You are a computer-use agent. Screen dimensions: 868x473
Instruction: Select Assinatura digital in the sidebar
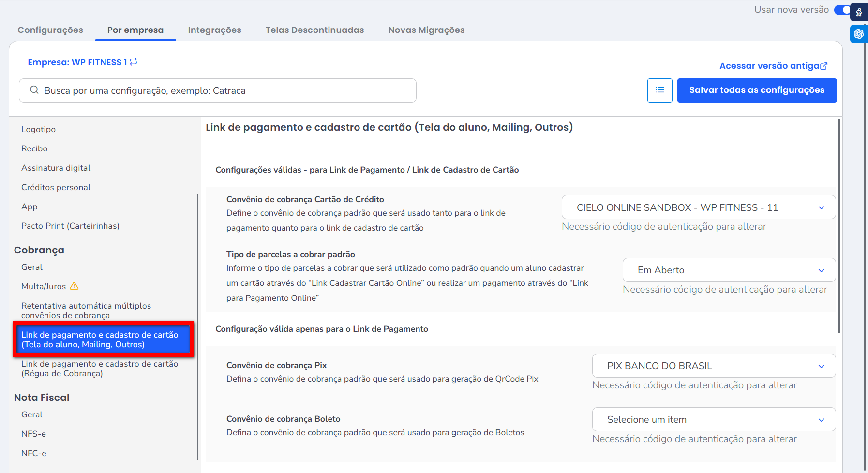click(x=56, y=168)
